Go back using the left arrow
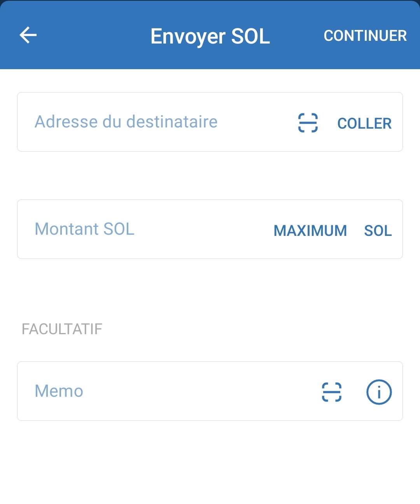The image size is (420, 504). click(28, 35)
